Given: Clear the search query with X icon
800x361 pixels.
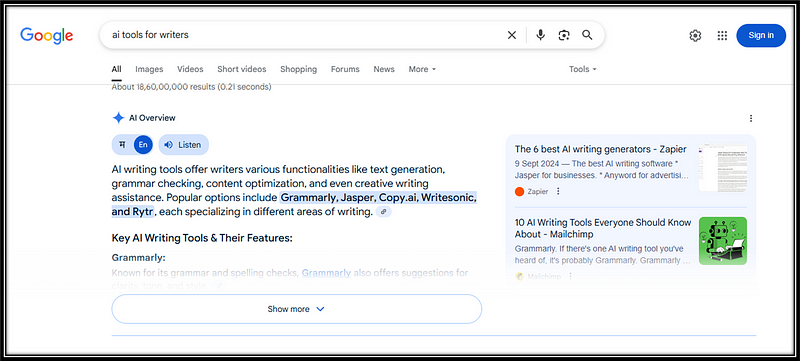Looking at the screenshot, I should [511, 35].
